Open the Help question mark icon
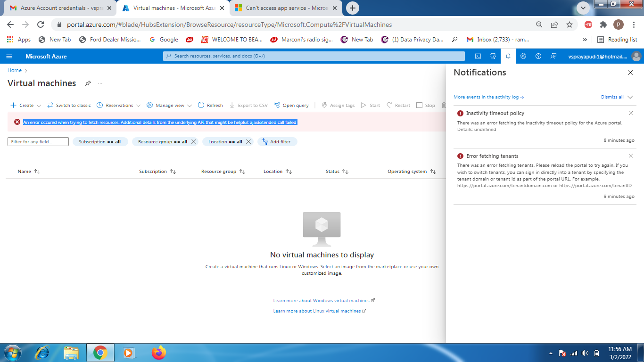Image resolution: width=644 pixels, height=362 pixels. (538, 56)
